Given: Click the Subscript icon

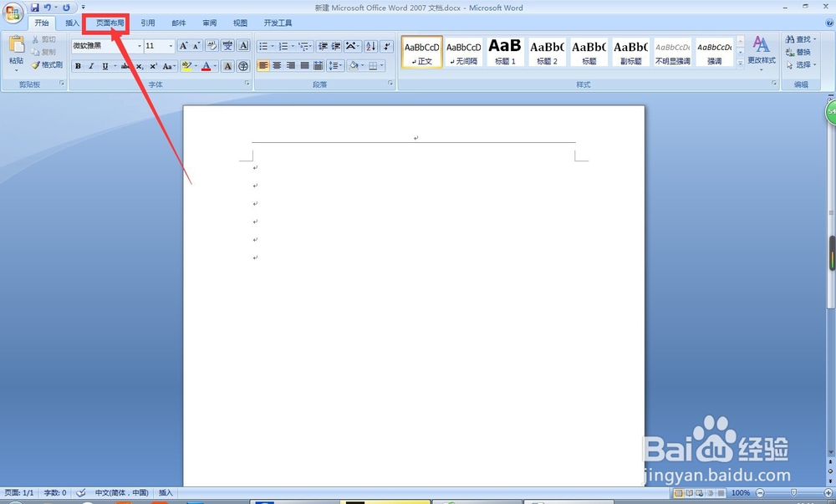Looking at the screenshot, I should 139,66.
